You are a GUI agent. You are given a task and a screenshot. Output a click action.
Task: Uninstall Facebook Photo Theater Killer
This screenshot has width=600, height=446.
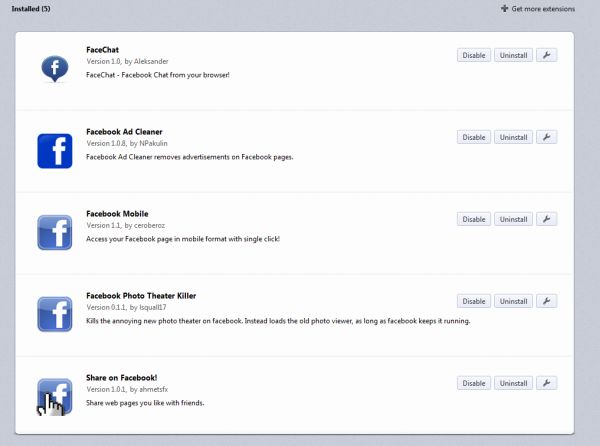click(513, 301)
